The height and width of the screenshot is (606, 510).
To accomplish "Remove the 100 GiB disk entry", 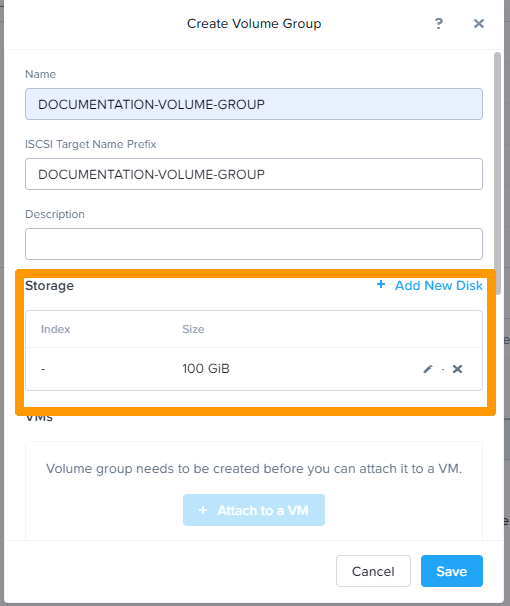I will 457,369.
